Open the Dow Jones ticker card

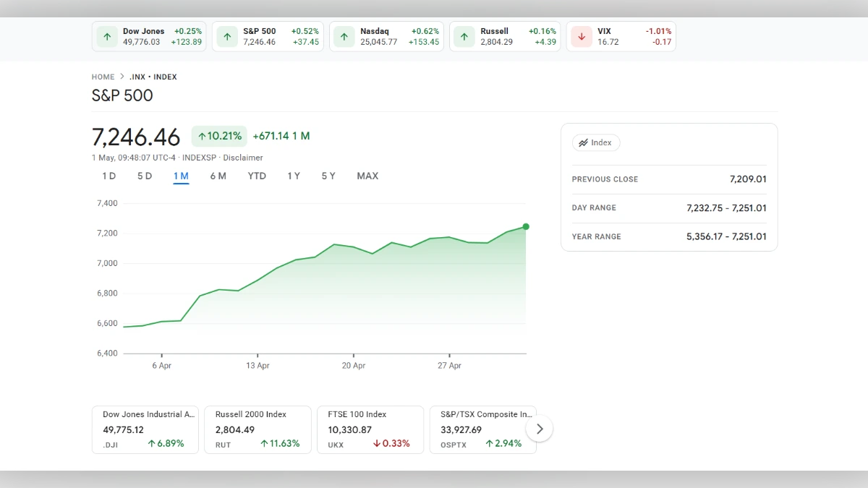[149, 36]
